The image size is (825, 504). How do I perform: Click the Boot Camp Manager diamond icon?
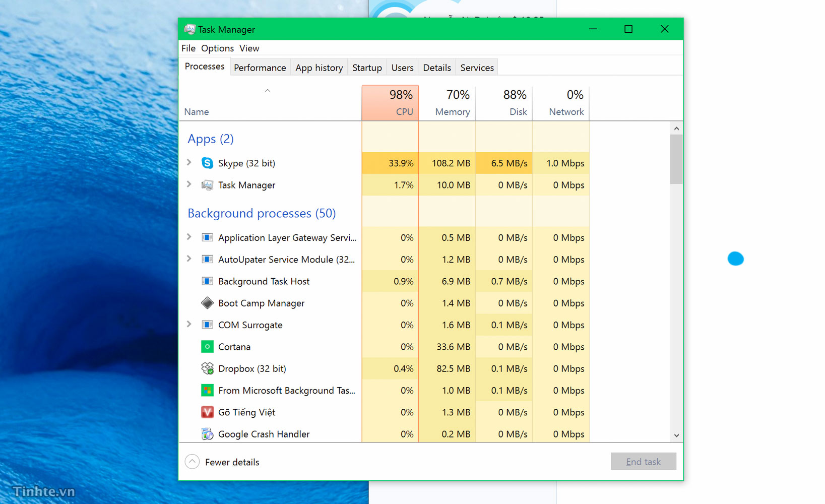pos(207,303)
